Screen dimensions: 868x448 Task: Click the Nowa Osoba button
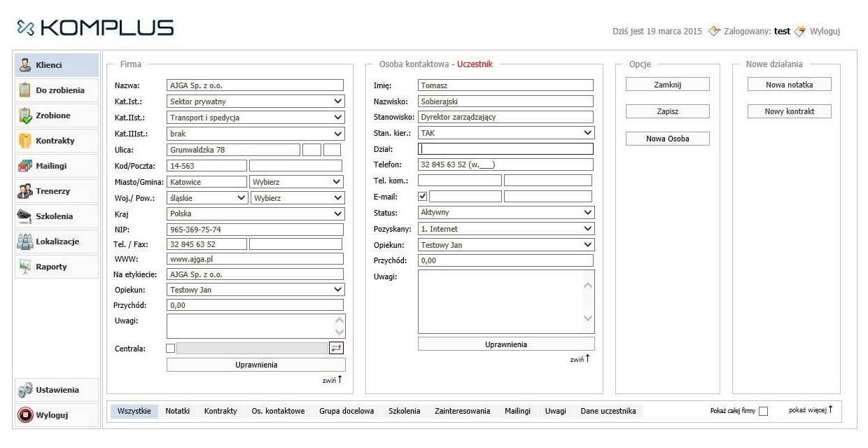tap(667, 139)
